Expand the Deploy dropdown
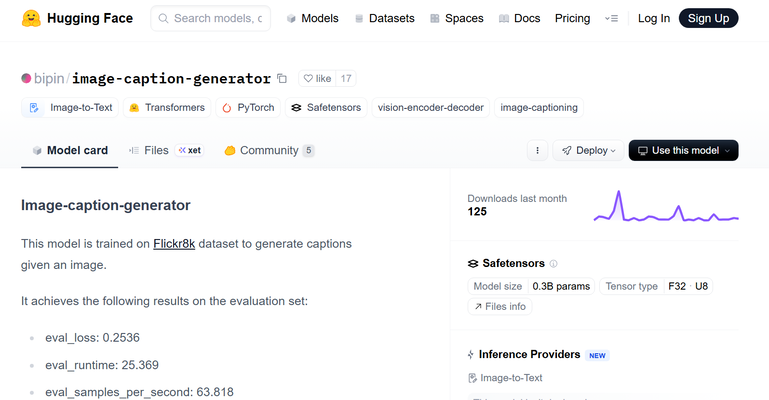This screenshot has height=400, width=769. pos(587,150)
